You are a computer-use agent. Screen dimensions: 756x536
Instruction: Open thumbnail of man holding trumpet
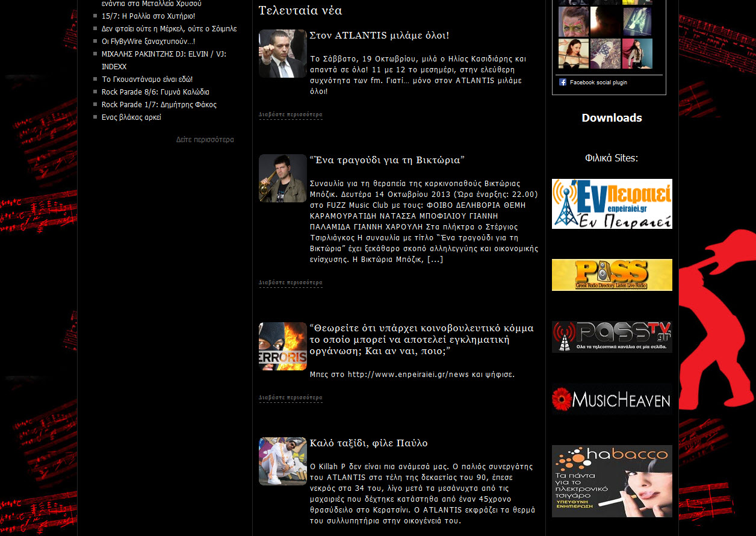coord(282,178)
